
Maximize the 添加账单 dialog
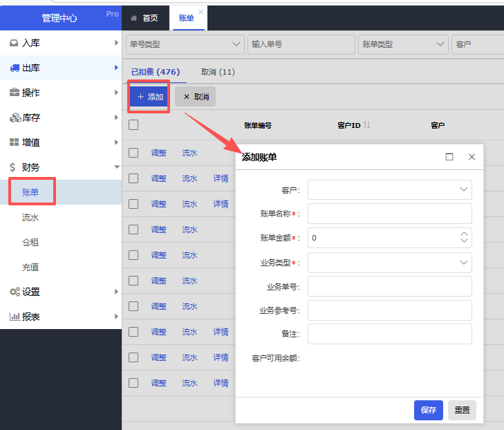point(449,157)
